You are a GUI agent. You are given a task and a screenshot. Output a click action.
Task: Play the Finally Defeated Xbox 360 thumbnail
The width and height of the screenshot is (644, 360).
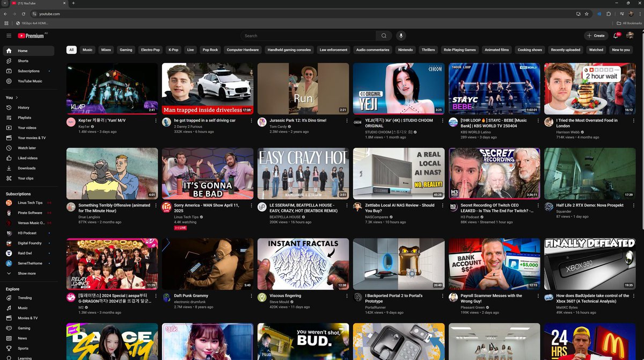coord(590,264)
